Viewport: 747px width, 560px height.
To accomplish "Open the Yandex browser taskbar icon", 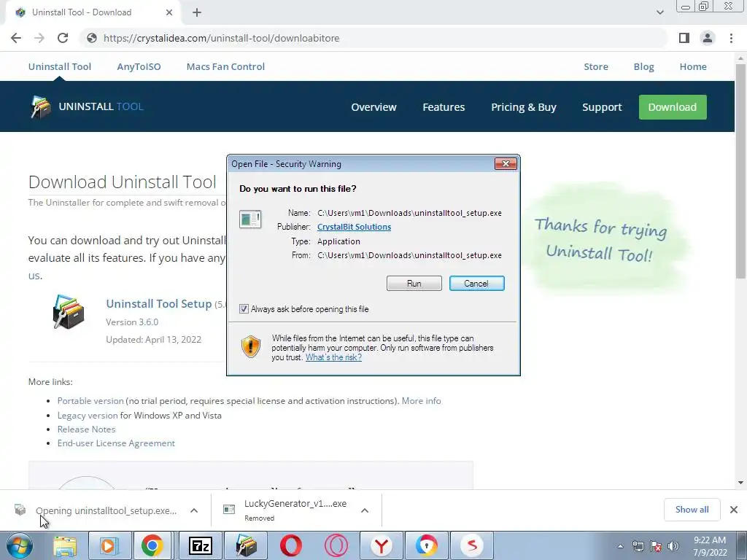I will coord(382,545).
